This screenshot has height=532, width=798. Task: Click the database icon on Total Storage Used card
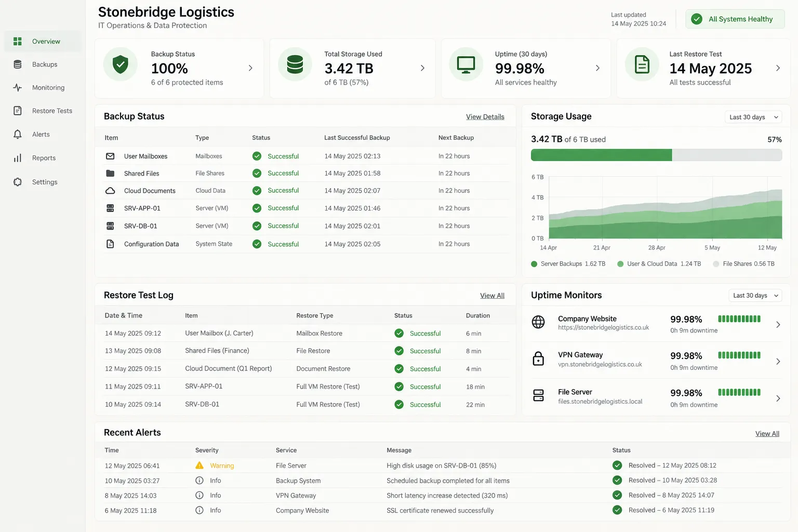(295, 64)
